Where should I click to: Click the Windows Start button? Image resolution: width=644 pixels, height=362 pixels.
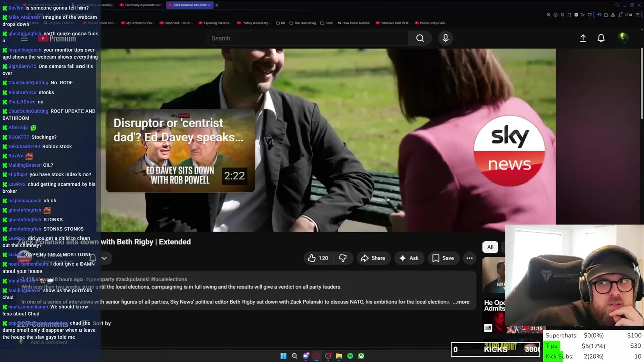point(283,356)
